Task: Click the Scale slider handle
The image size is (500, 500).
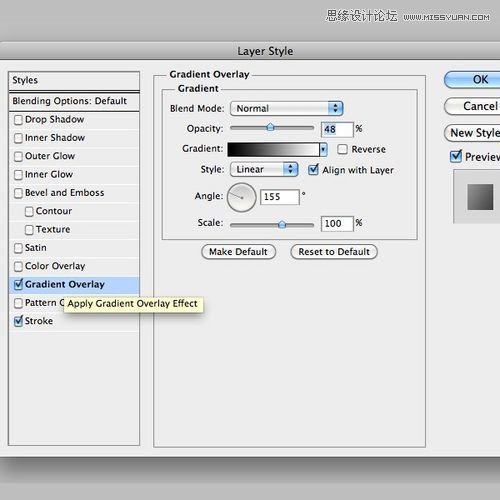Action: pos(282,224)
